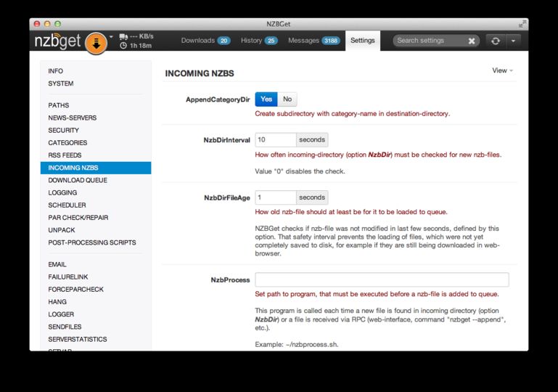This screenshot has width=558, height=392.
Task: Go to NEWS-SERVERS settings
Action: [73, 118]
